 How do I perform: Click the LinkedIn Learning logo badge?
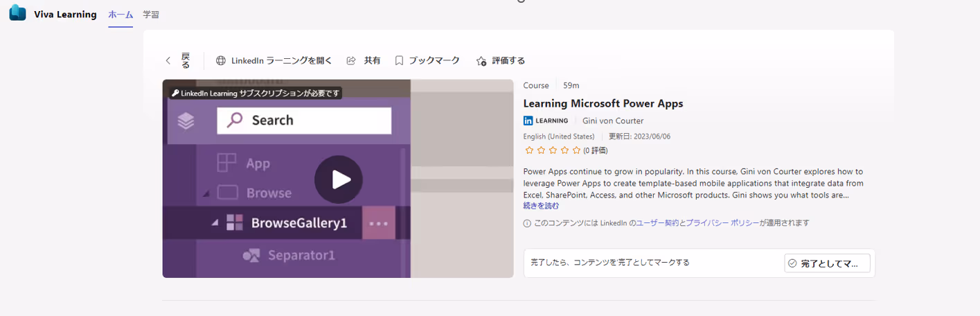click(x=546, y=121)
